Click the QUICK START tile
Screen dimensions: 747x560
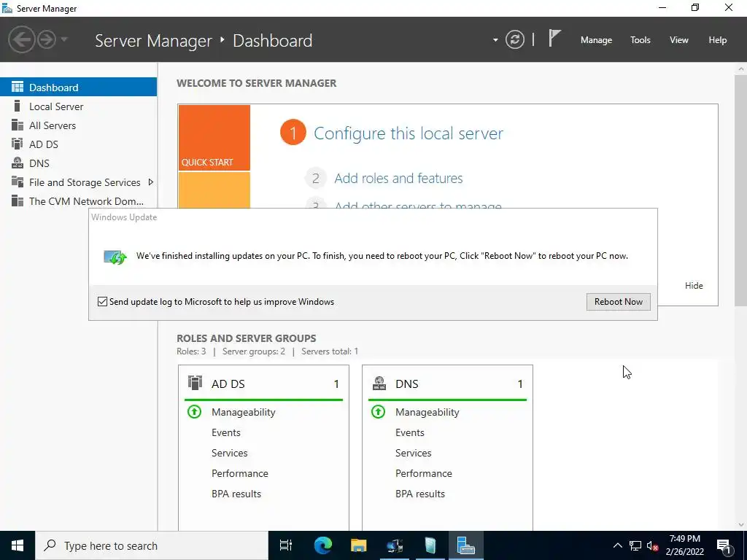[x=214, y=138]
